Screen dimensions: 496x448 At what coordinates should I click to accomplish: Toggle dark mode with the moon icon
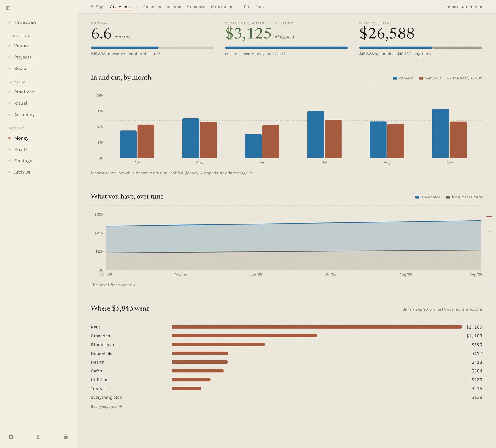(x=39, y=437)
